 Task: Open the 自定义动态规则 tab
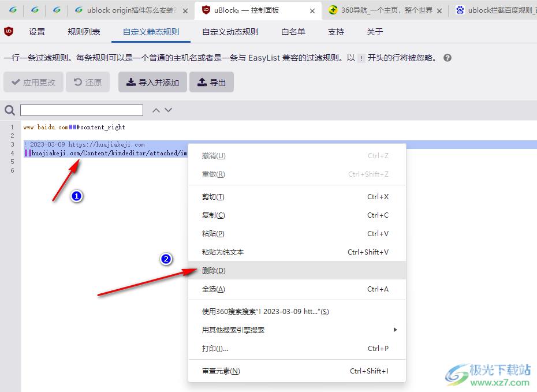tap(230, 32)
